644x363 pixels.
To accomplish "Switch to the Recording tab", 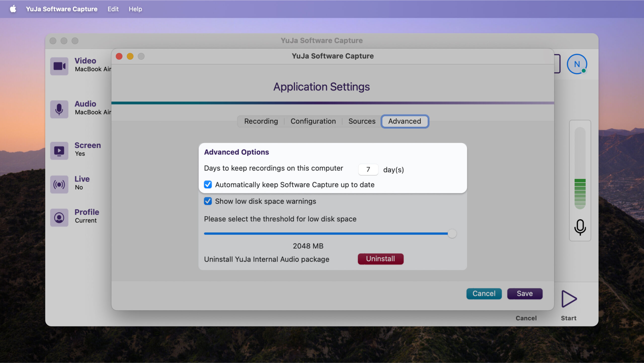I will [261, 121].
